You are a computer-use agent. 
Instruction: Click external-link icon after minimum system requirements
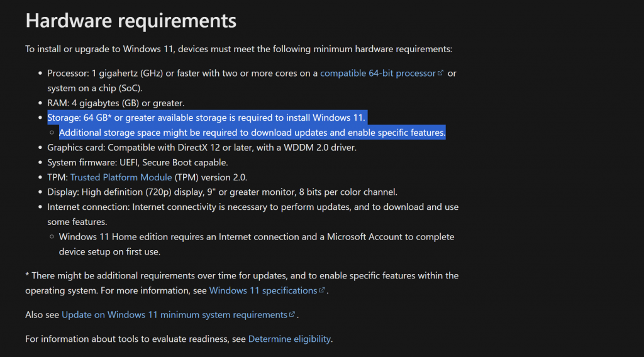292,314
